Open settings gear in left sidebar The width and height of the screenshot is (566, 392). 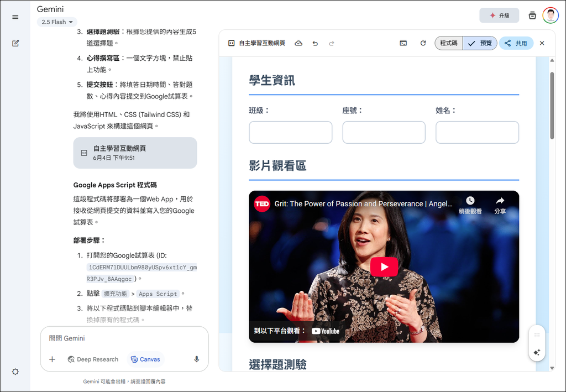[x=15, y=372]
